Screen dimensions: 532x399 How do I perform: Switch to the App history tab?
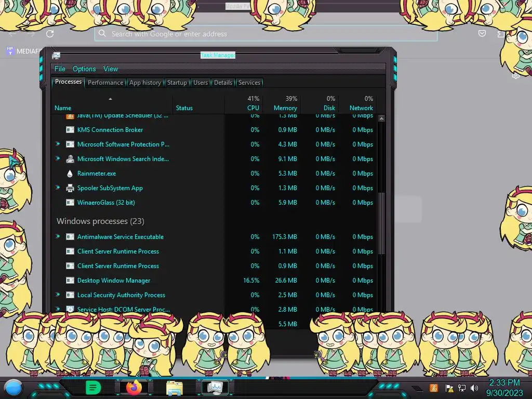click(145, 83)
